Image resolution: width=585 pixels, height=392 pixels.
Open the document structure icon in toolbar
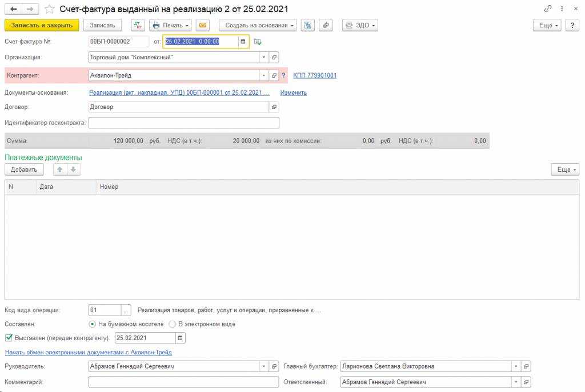point(308,25)
